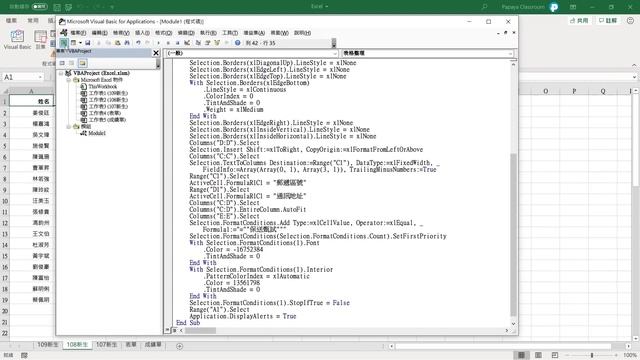Open Properties Window via toolbar icon
Image resolution: width=640 pixels, height=360 pixels.
[208, 43]
